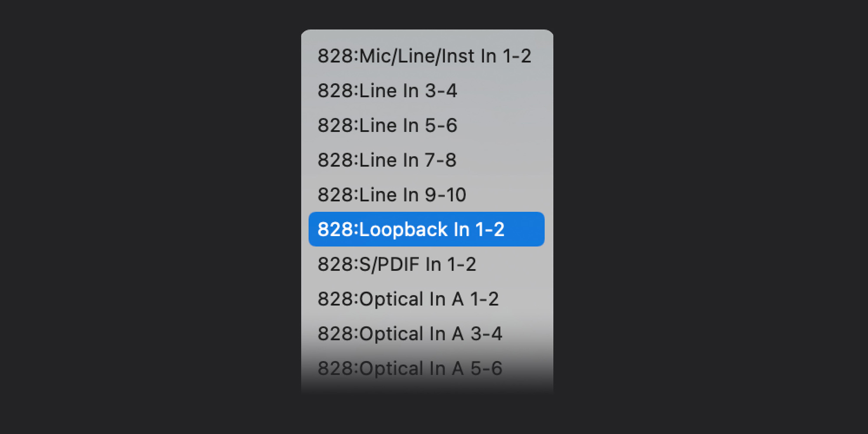This screenshot has height=434, width=868.
Task: Select faded 828:Optical In A 5-6 item
Action: pos(410,368)
